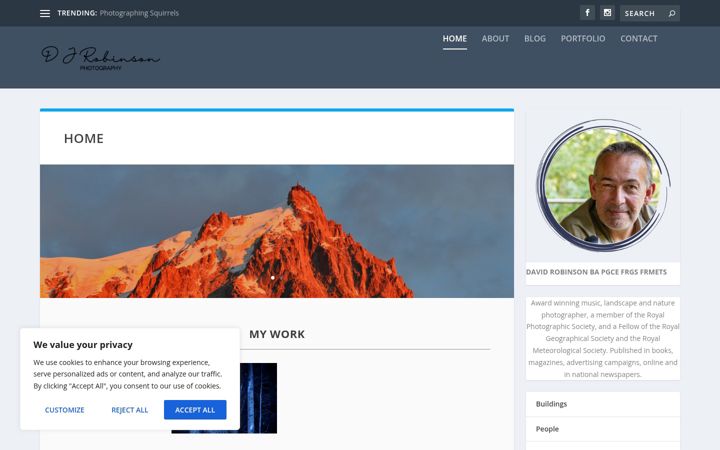
Task: Open the blue forest work thumbnail
Action: point(258,398)
